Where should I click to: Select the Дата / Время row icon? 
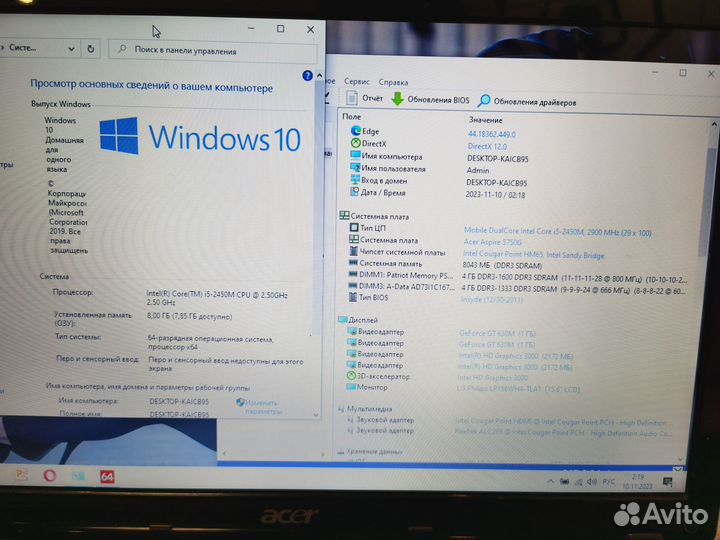pyautogui.click(x=354, y=191)
